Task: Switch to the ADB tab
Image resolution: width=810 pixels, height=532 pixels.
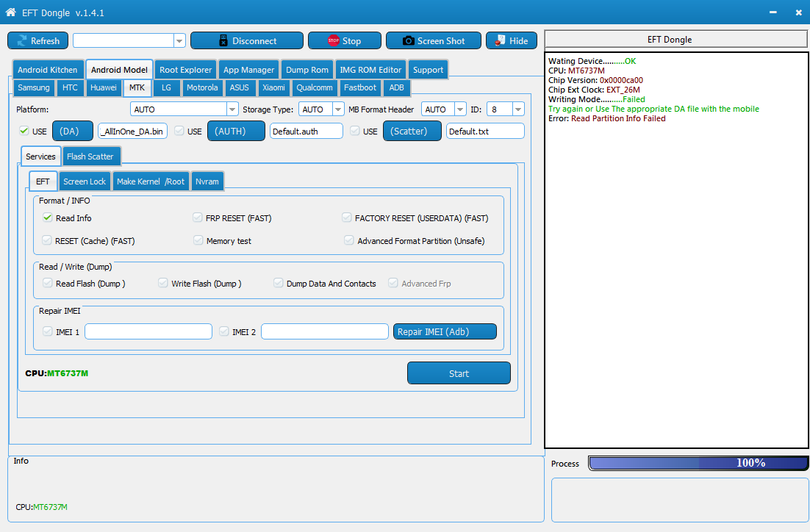Action: (x=397, y=87)
